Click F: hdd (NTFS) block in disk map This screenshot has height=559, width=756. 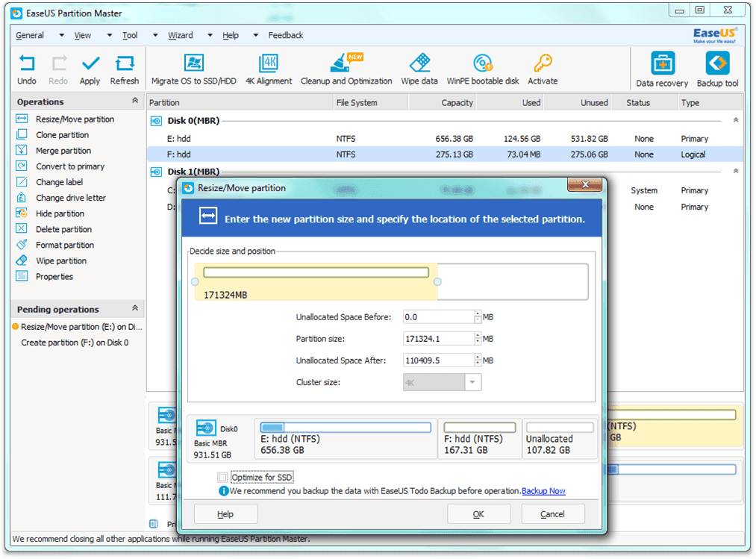pyautogui.click(x=479, y=439)
